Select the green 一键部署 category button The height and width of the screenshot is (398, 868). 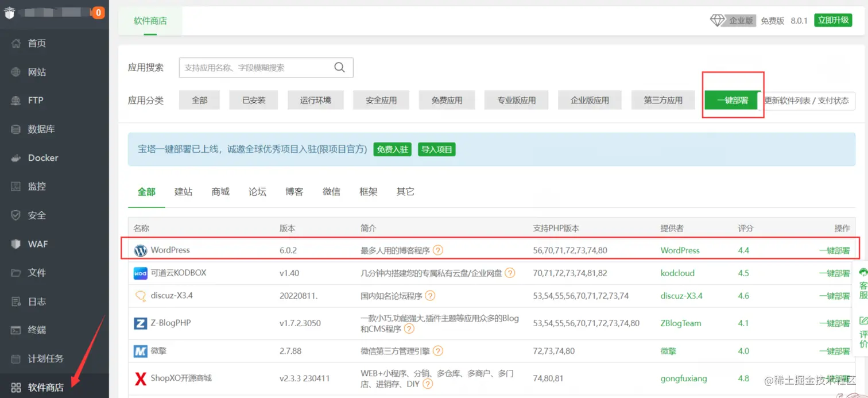tap(733, 100)
